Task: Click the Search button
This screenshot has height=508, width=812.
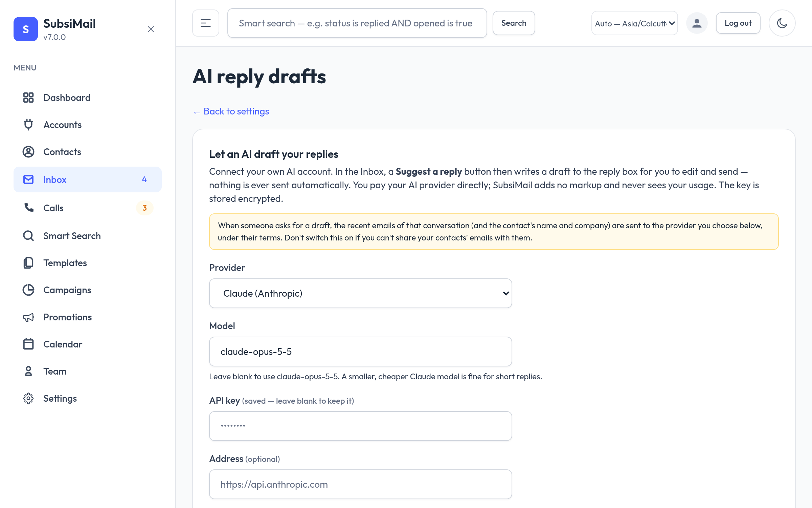Action: click(x=514, y=23)
